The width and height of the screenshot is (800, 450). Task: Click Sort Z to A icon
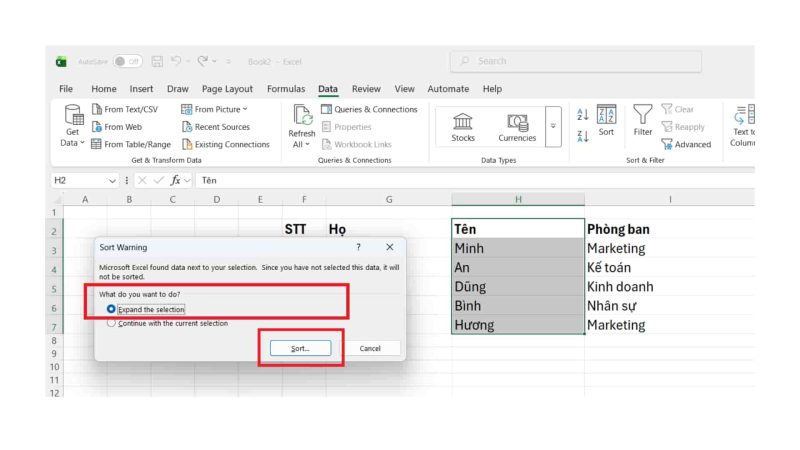pyautogui.click(x=583, y=136)
